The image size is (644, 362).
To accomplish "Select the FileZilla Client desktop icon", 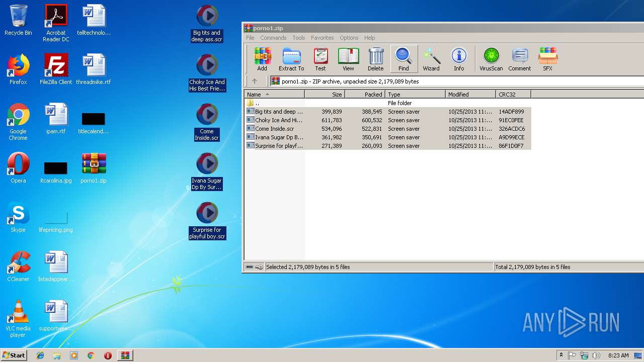I will coord(56,69).
